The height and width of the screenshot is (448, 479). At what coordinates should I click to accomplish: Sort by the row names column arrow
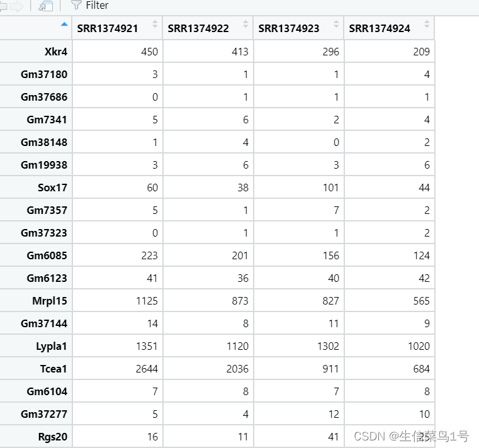(64, 25)
